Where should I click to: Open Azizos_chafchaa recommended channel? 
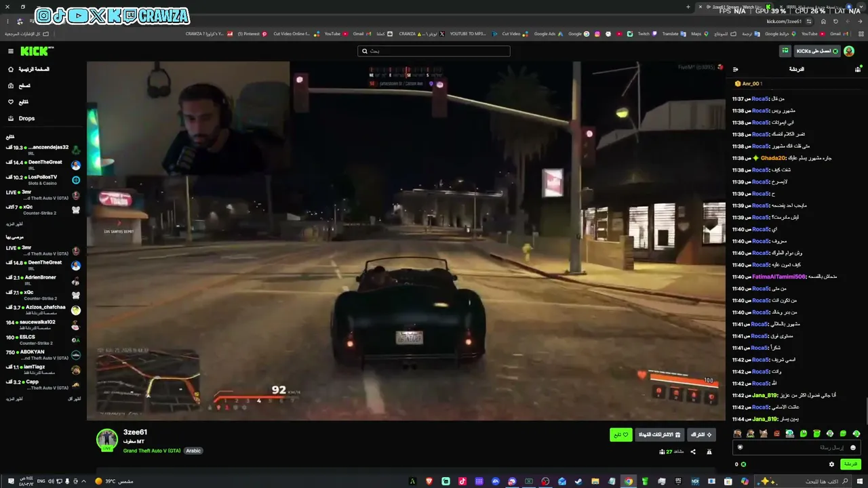tap(43, 310)
